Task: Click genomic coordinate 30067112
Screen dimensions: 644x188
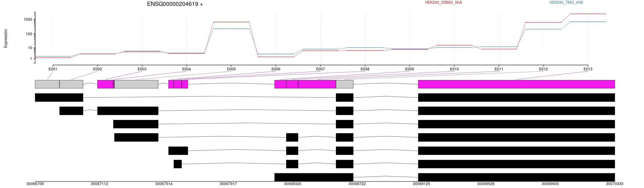Action: pos(99,184)
